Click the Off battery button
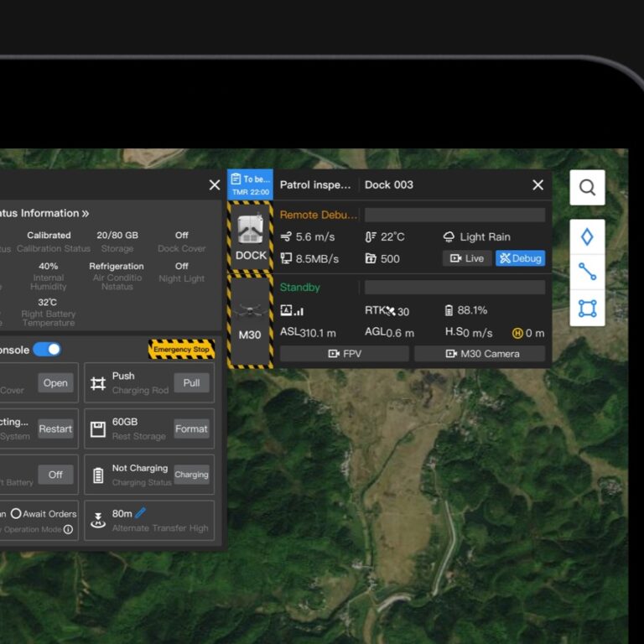 [55, 475]
